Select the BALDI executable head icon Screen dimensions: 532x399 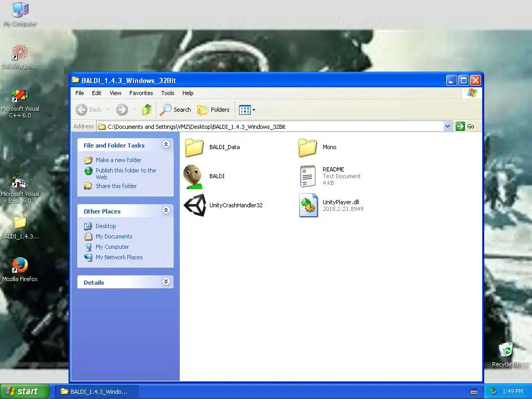click(x=193, y=177)
